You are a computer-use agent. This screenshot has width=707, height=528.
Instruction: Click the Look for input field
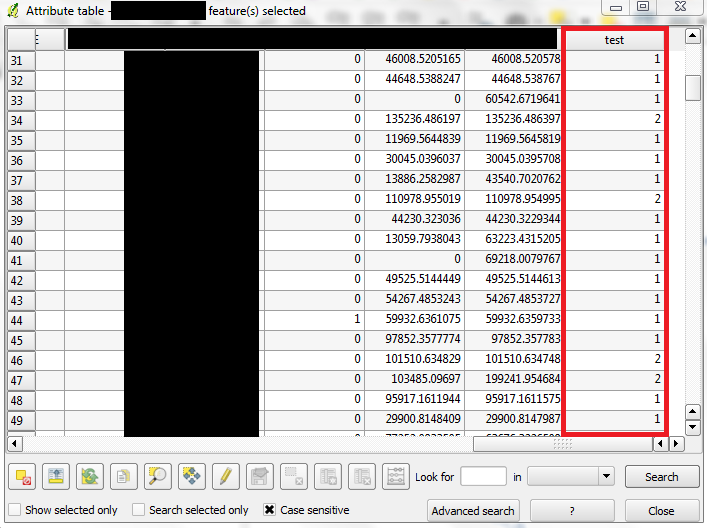pos(483,477)
